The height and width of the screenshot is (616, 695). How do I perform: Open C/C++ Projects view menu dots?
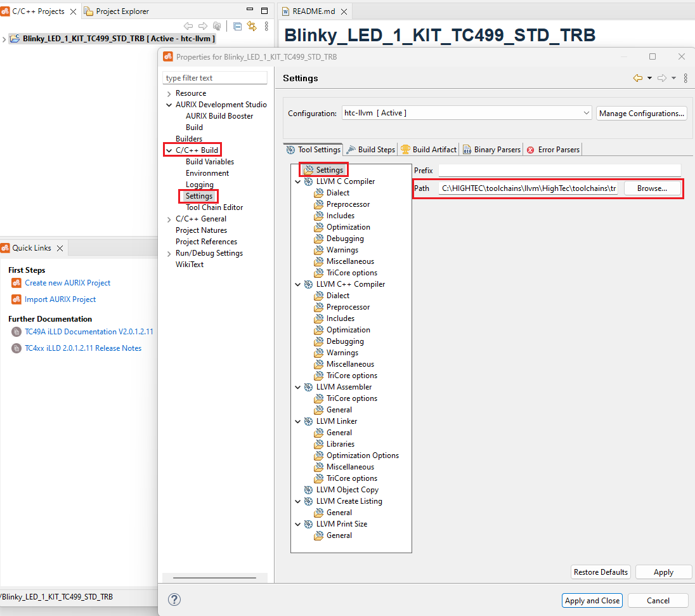266,26
